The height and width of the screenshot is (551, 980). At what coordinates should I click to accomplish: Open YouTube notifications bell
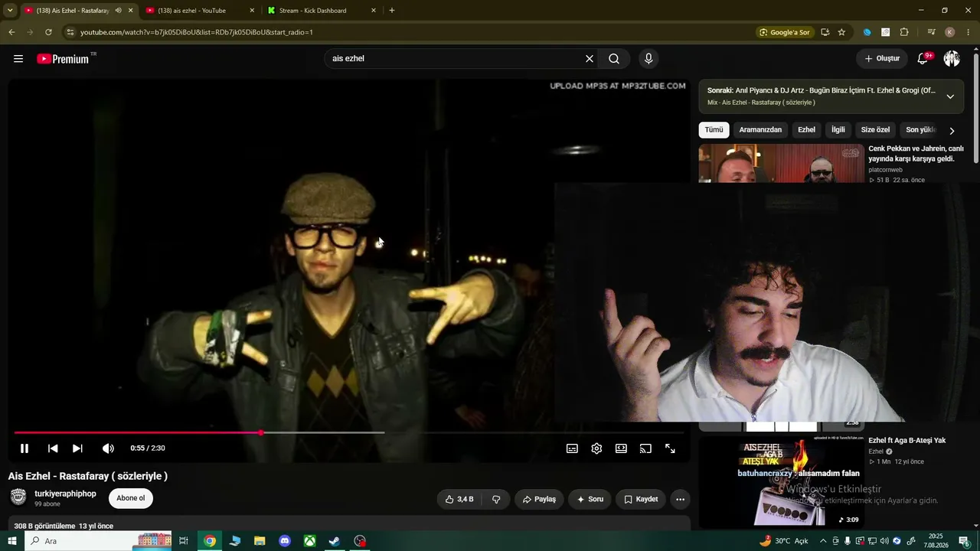(x=923, y=59)
